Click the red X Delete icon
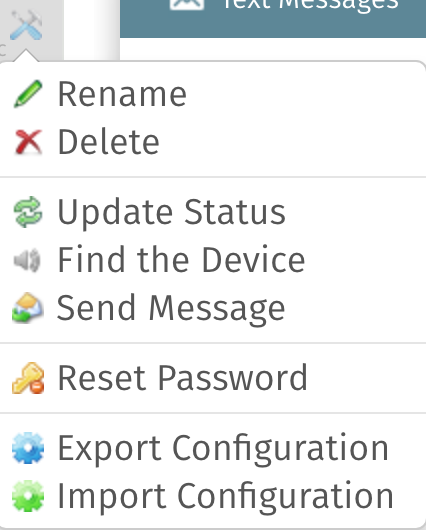 [28, 142]
